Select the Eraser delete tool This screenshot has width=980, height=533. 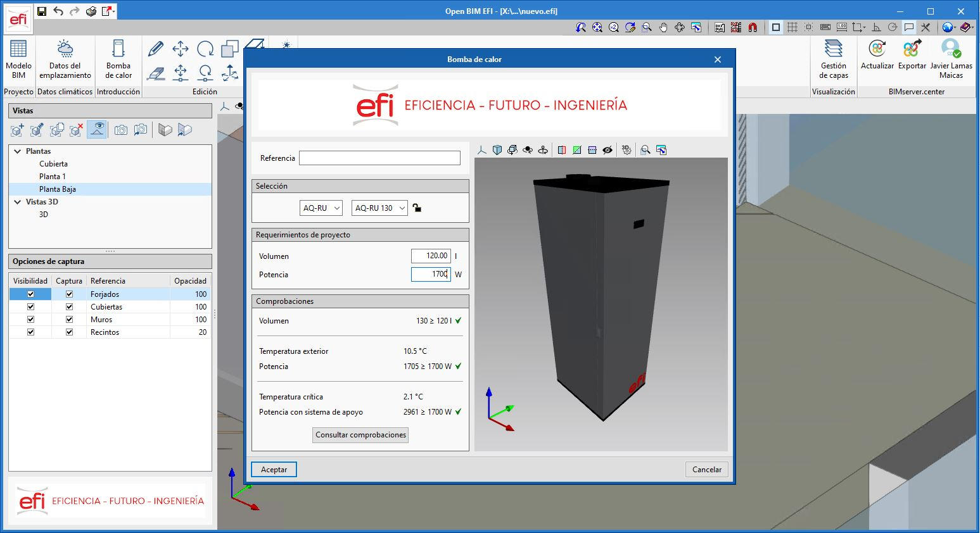click(156, 73)
